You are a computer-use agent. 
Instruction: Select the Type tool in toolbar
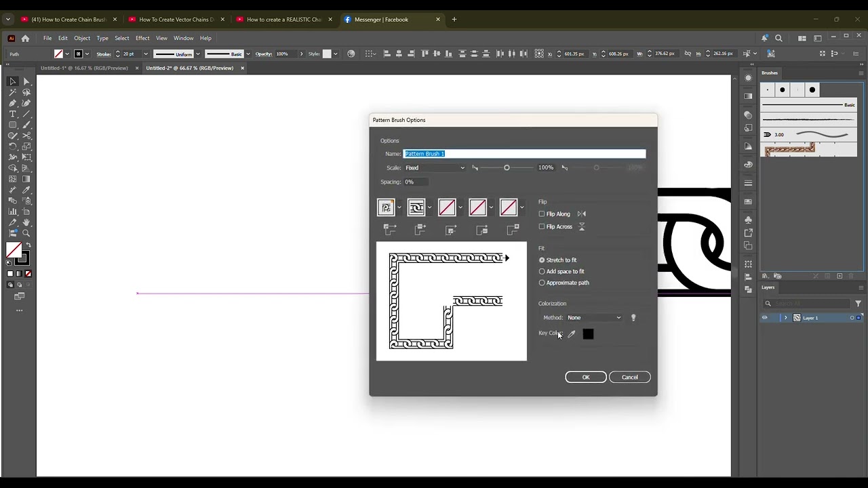tap(12, 114)
